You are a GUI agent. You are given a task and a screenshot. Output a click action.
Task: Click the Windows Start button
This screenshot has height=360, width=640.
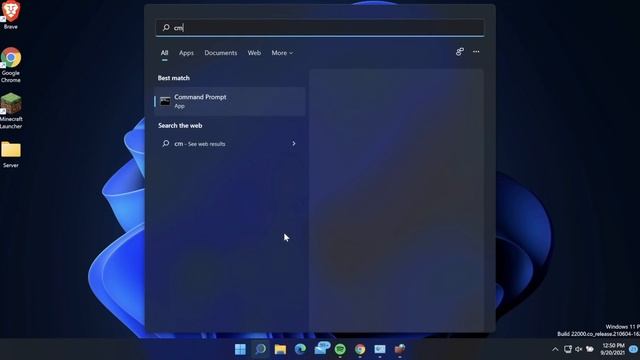[240, 349]
